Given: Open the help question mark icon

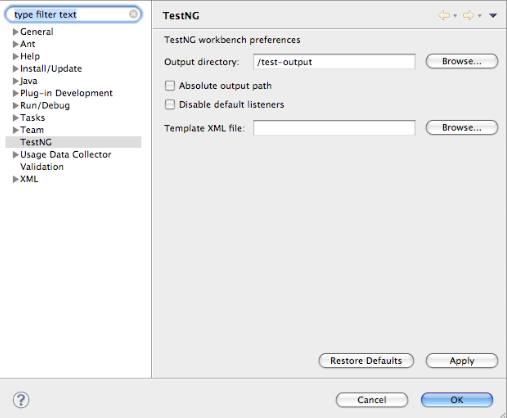Looking at the screenshot, I should [x=21, y=400].
